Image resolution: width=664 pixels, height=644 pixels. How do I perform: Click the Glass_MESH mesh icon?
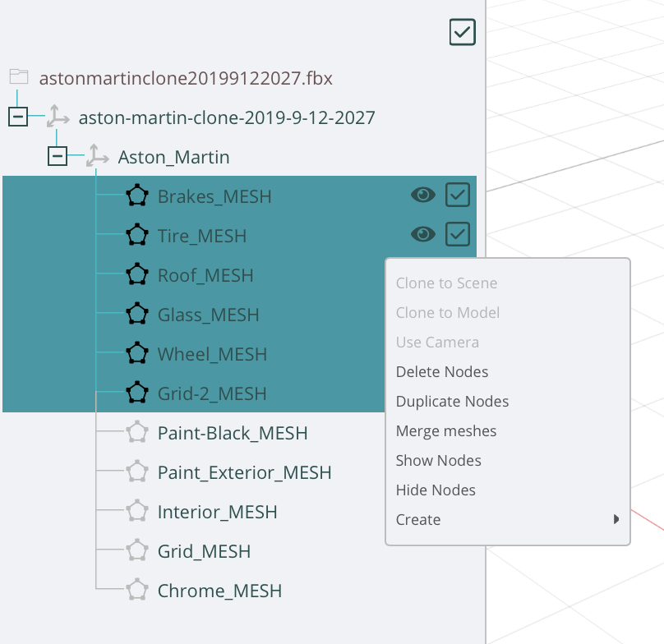136,315
